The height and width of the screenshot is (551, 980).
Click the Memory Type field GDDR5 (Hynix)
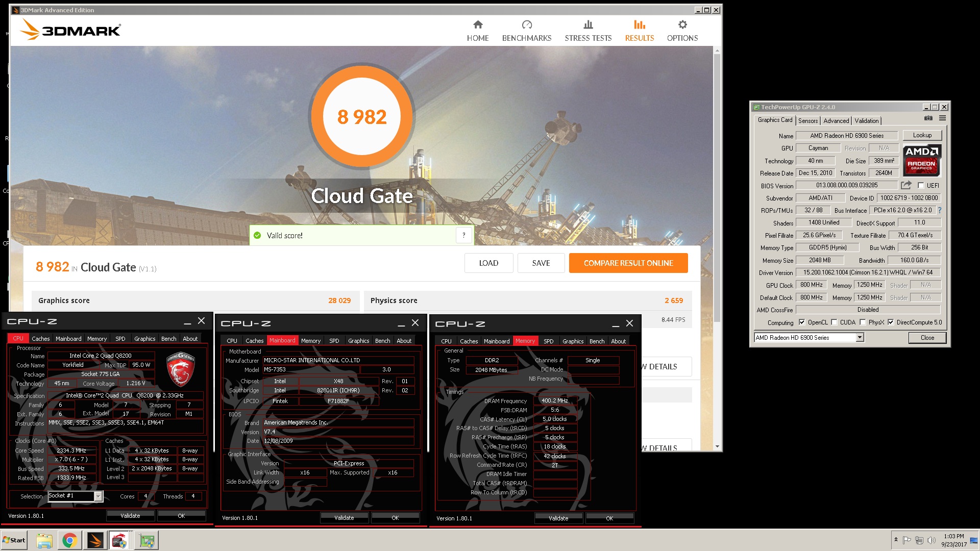pos(827,247)
